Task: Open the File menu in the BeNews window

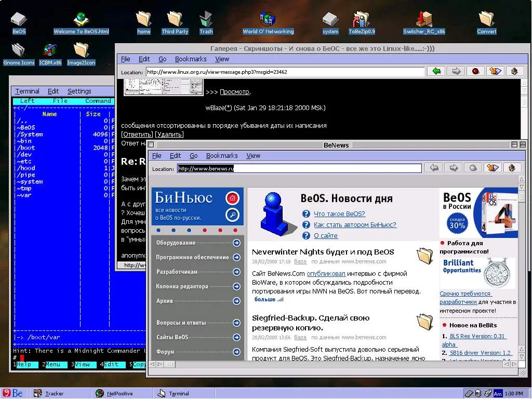Action: [x=157, y=156]
